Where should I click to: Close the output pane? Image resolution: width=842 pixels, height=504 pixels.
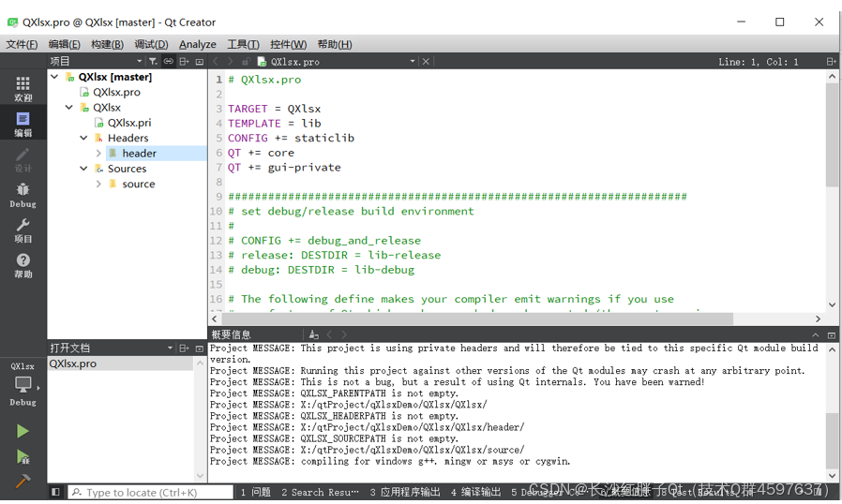click(x=832, y=335)
